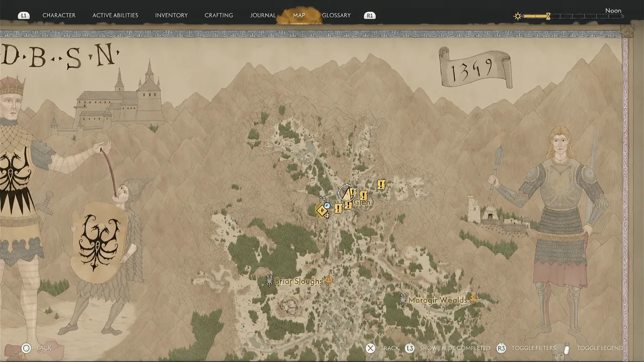Select the quest marker nearest the blue clock icon

[x=338, y=208]
